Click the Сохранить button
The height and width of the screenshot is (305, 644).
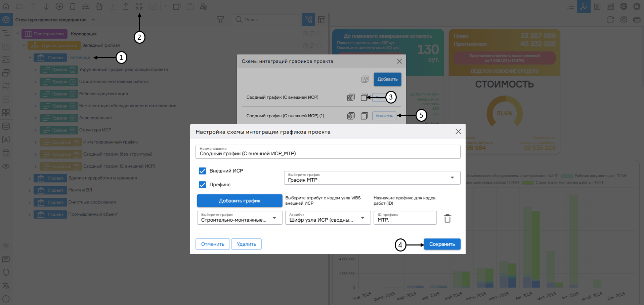tap(442, 244)
